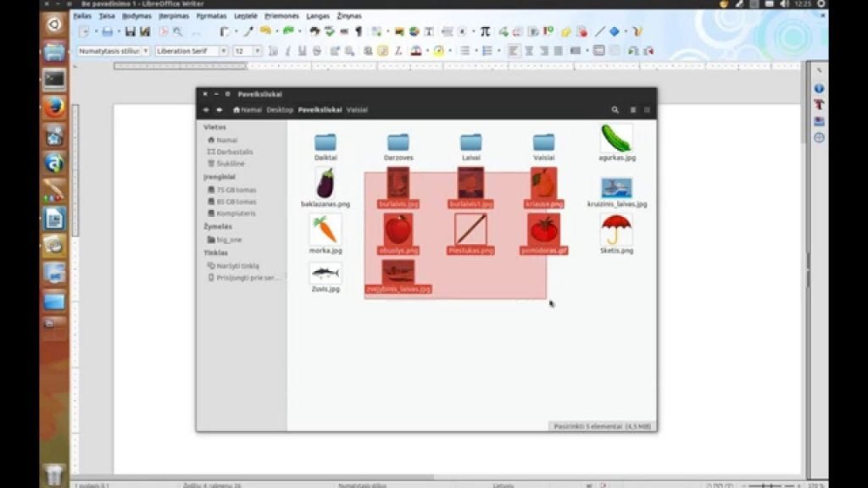
Task: Toggle Strikethrough formatting
Action: 317,51
